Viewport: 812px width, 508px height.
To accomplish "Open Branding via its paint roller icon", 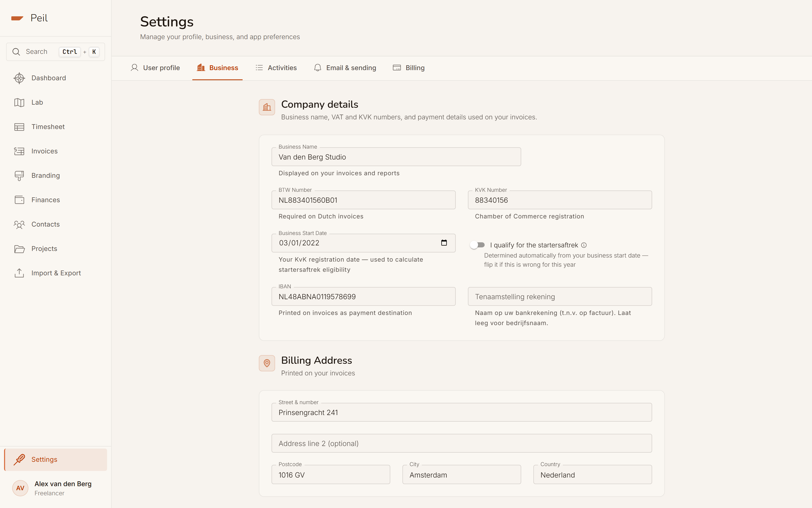I will click(x=19, y=176).
